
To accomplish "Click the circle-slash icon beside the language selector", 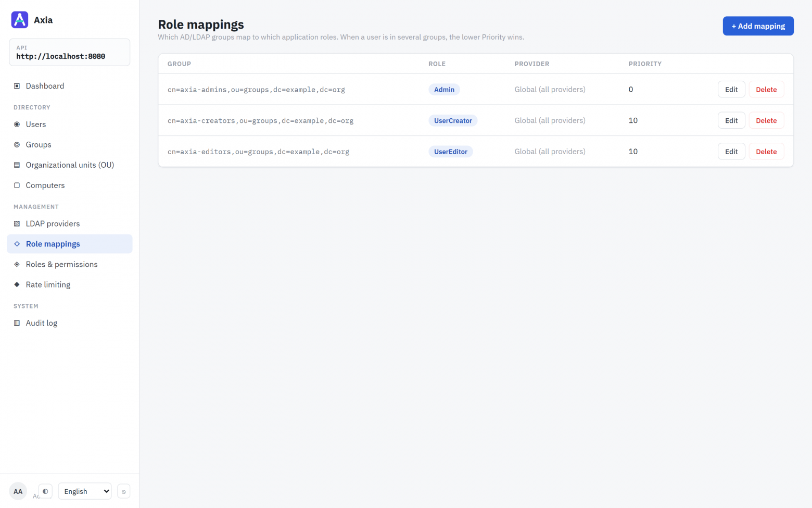I will 124,491.
